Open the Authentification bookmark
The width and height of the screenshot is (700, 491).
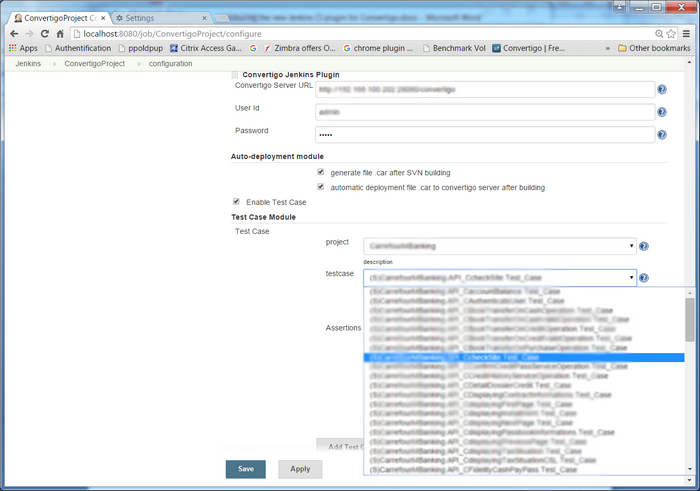click(78, 48)
